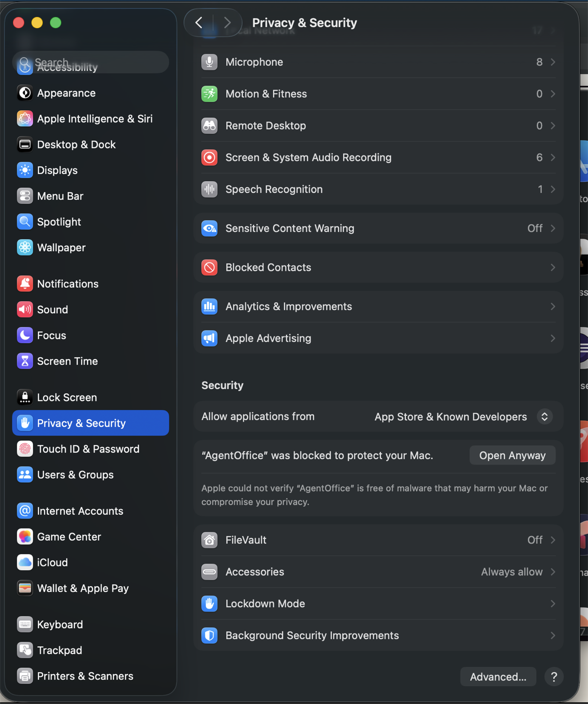Image resolution: width=588 pixels, height=704 pixels.
Task: Click the Focus moon icon
Action: click(x=25, y=336)
